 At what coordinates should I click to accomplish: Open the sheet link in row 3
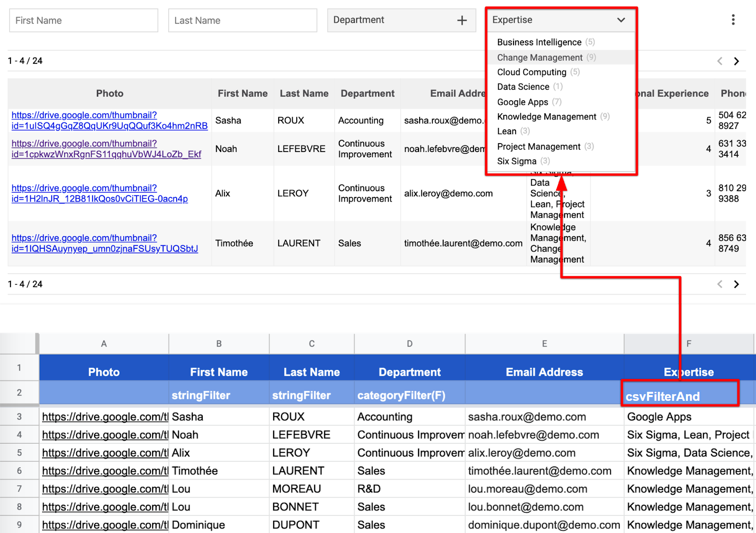click(x=105, y=417)
